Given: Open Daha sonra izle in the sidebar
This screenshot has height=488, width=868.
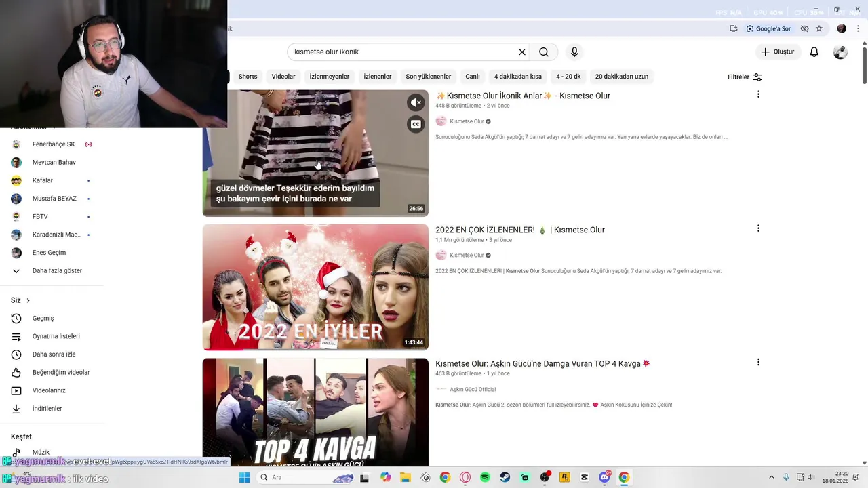Looking at the screenshot, I should [x=53, y=354].
